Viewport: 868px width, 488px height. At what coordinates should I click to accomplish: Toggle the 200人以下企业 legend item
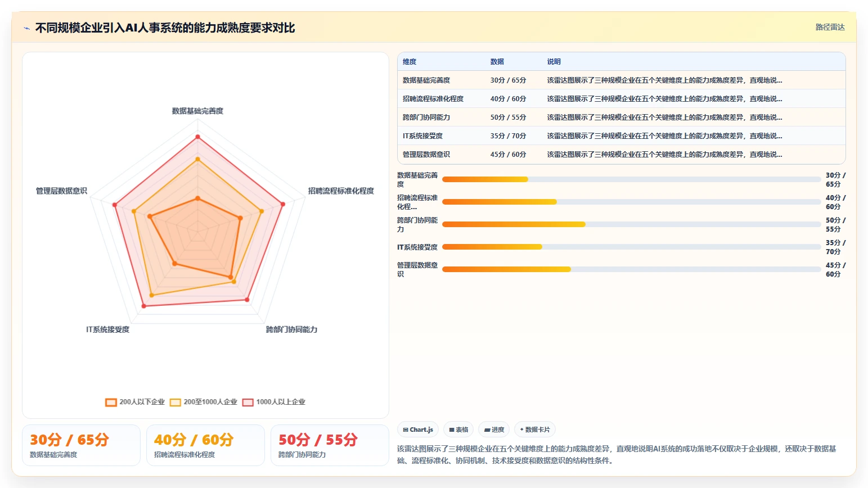pos(135,402)
